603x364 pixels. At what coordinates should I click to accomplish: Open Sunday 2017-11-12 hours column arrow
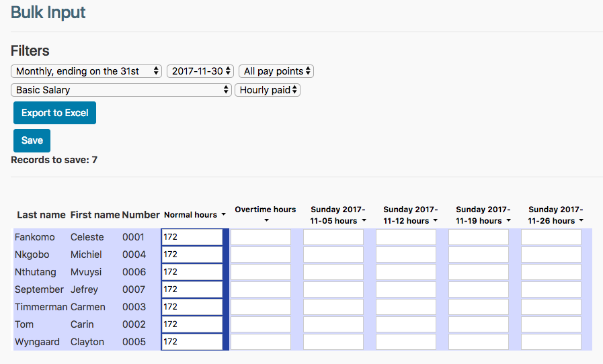point(436,221)
